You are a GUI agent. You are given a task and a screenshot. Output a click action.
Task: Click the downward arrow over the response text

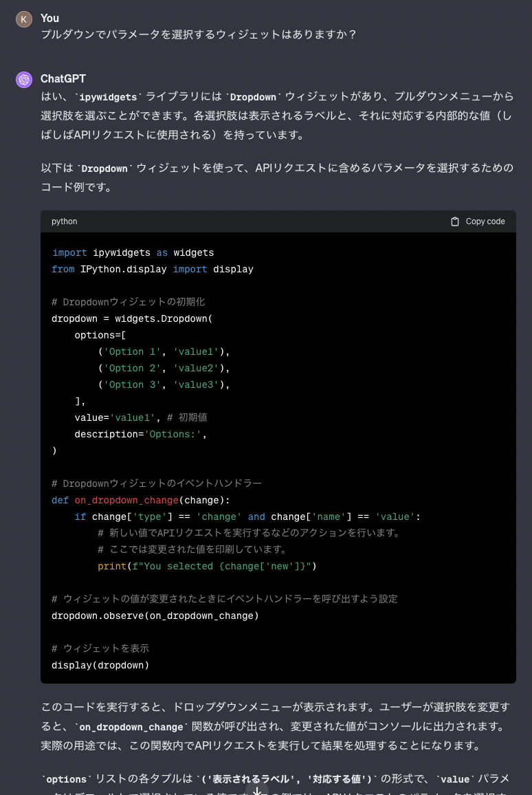point(258,790)
